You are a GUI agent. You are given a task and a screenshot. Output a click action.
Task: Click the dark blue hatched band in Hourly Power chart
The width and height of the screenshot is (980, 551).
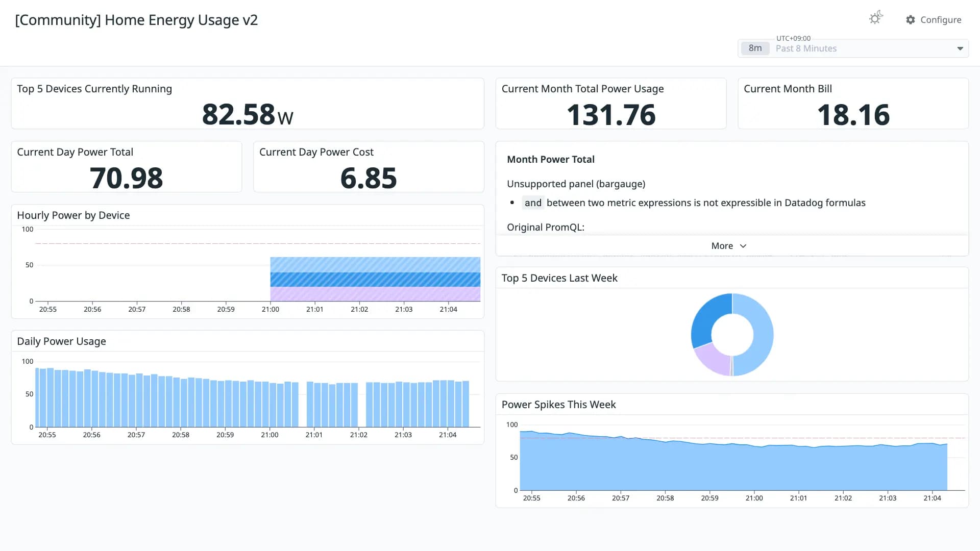point(375,280)
